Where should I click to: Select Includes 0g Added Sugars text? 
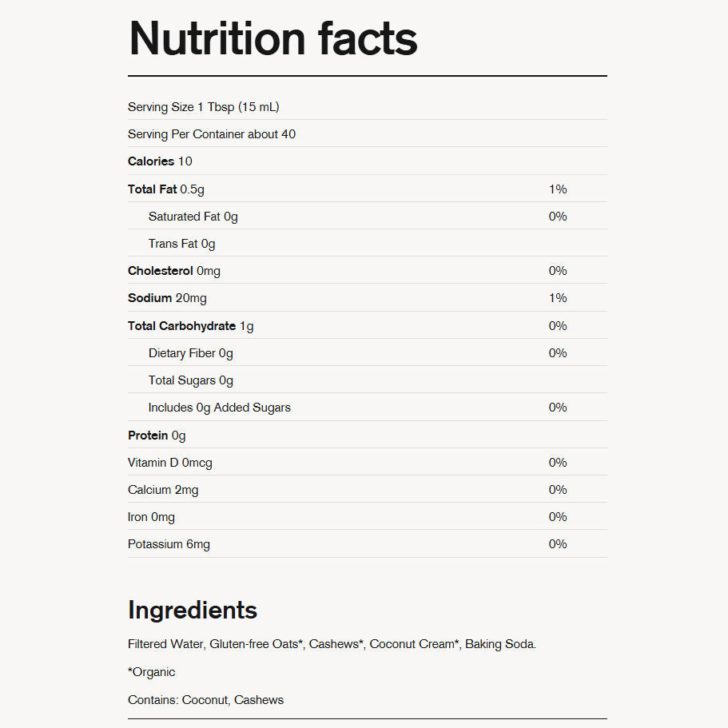pos(220,408)
